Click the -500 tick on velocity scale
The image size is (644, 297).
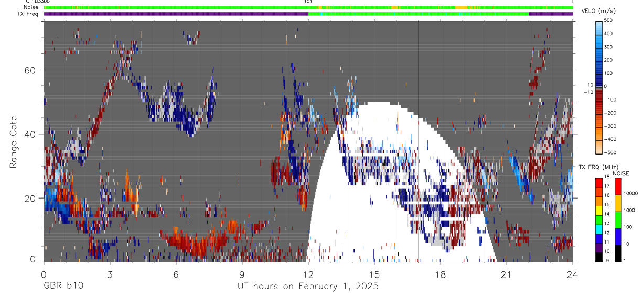click(611, 152)
